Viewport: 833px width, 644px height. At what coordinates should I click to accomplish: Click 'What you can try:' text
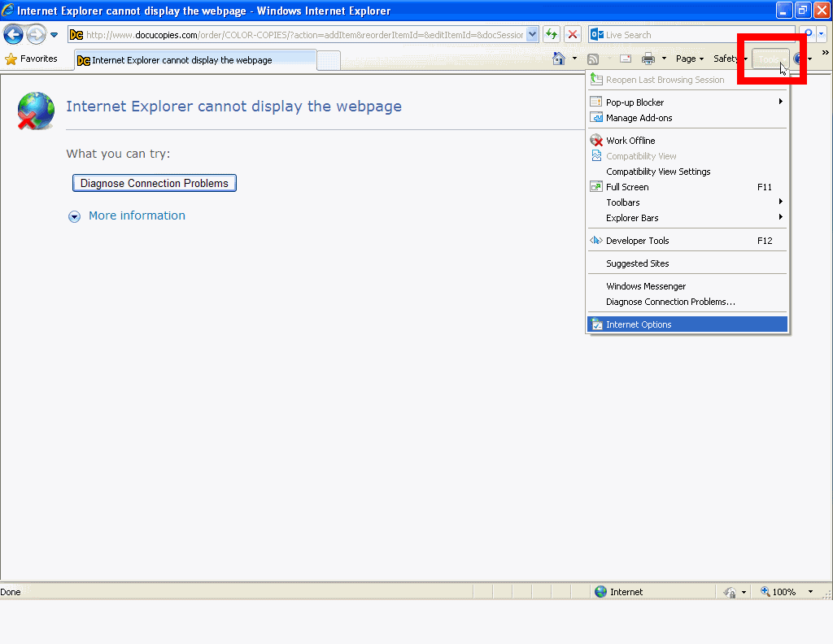click(118, 154)
